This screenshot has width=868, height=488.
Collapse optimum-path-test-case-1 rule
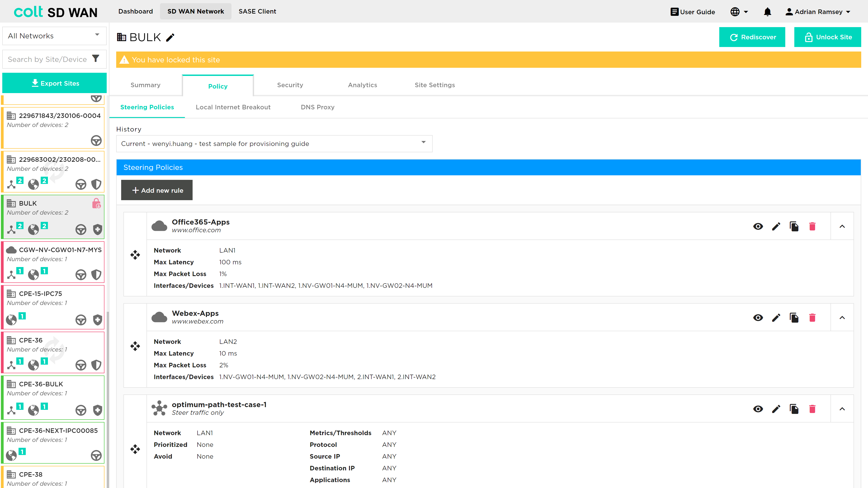842,409
